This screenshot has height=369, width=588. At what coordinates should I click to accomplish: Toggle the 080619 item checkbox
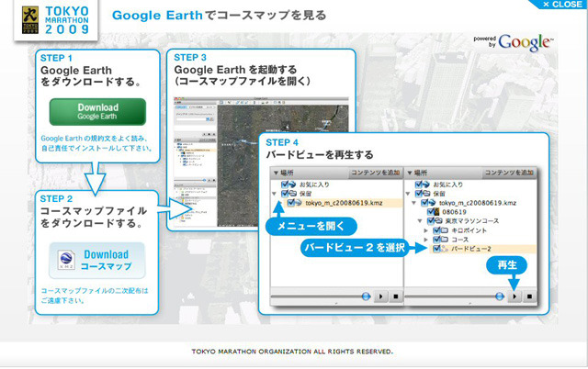(x=431, y=212)
